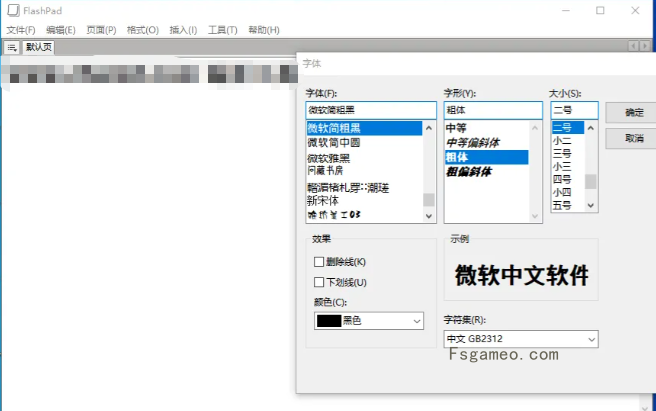Maximize the FlashPad window
The height and width of the screenshot is (411, 656).
(x=600, y=10)
